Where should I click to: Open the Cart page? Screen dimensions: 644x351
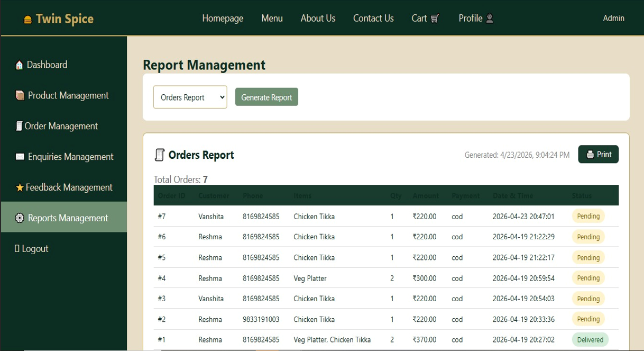point(425,18)
